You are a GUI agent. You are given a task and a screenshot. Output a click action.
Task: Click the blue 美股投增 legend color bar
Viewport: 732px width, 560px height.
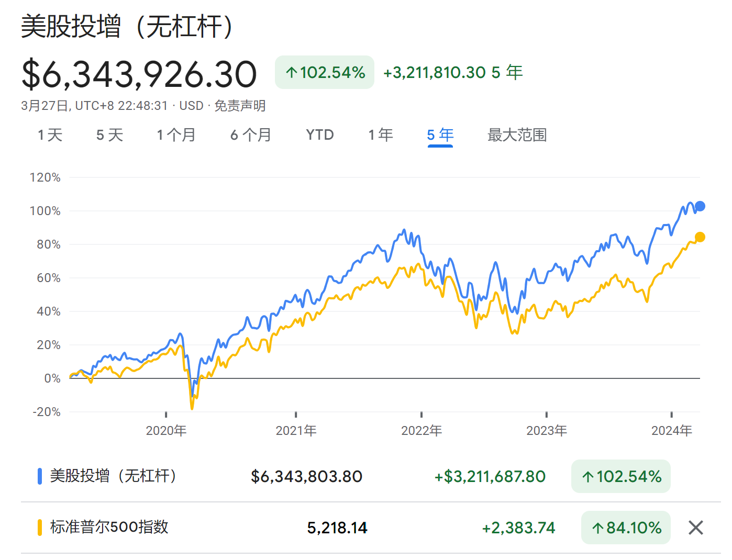pyautogui.click(x=40, y=476)
